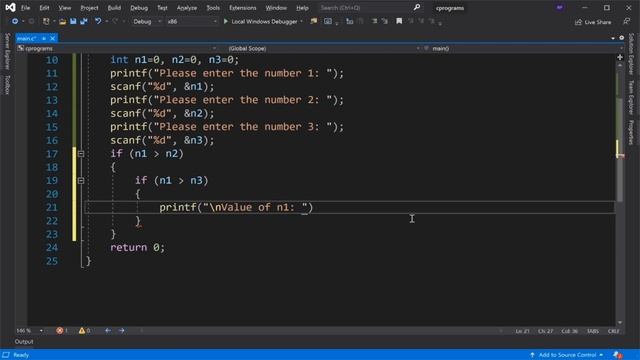Image resolution: width=640 pixels, height=360 pixels.
Task: Open the Build menu
Action: tap(114, 8)
